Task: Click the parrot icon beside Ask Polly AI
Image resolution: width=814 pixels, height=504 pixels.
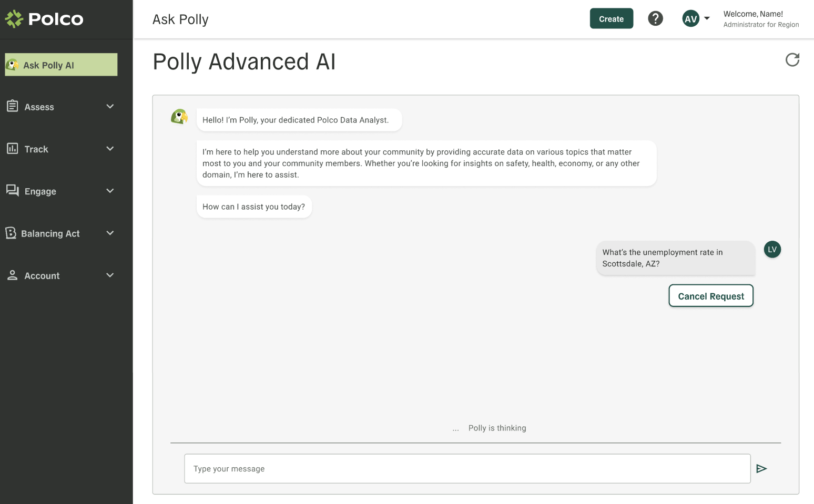Action: [x=13, y=65]
